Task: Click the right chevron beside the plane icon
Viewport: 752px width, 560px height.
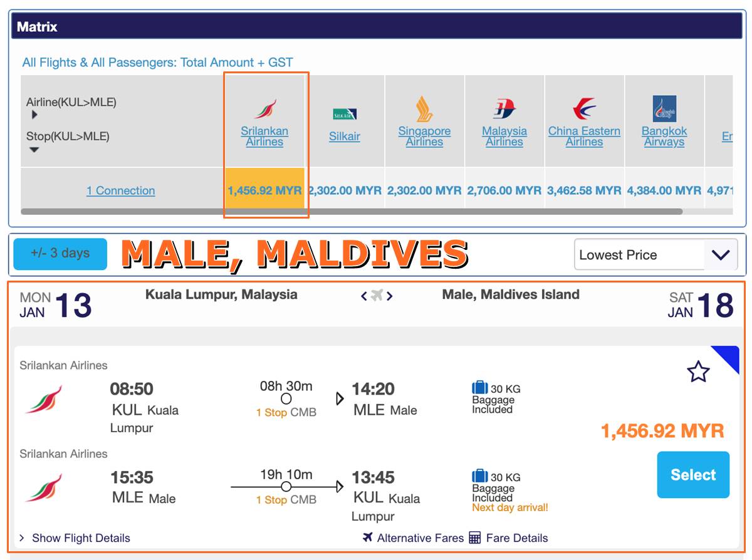Action: coord(389,296)
